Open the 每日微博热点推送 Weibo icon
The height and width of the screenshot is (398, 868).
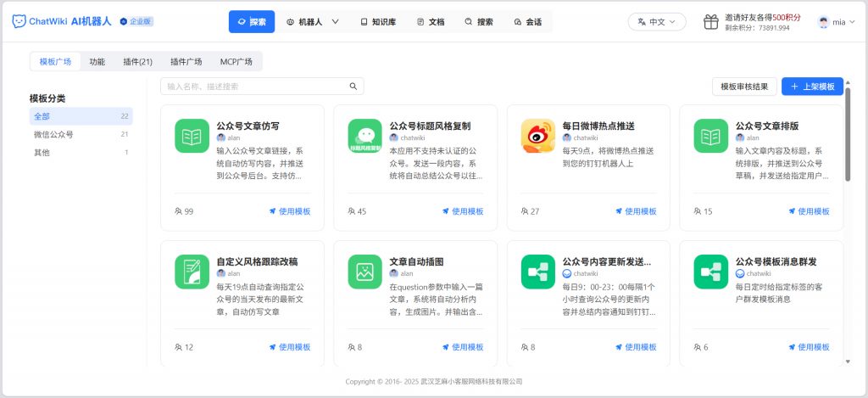tap(538, 136)
